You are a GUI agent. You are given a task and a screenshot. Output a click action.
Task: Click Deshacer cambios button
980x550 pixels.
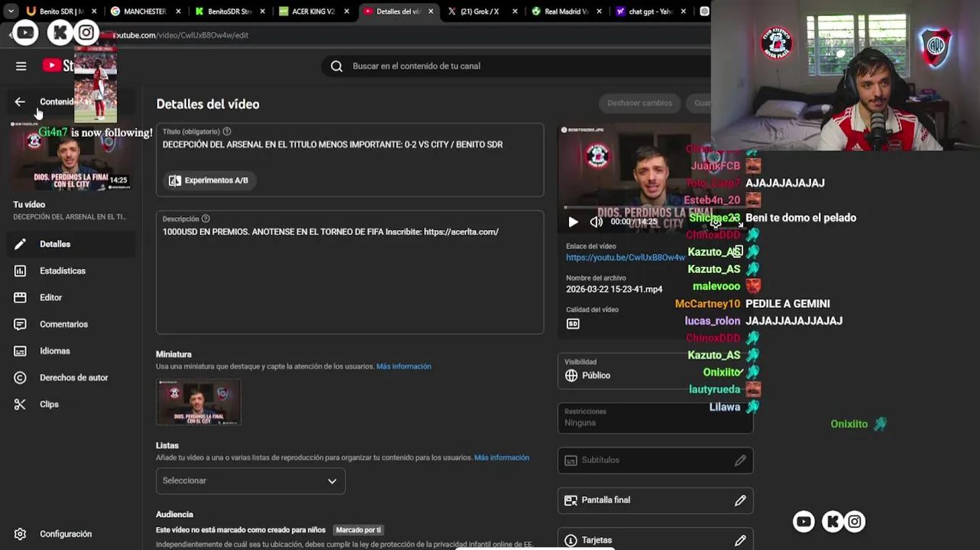coord(639,103)
